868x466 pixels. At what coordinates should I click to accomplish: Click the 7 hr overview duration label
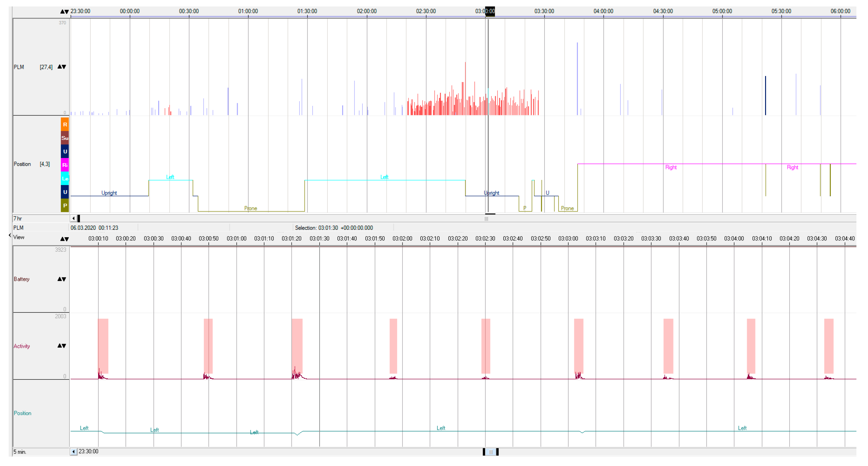click(x=17, y=219)
